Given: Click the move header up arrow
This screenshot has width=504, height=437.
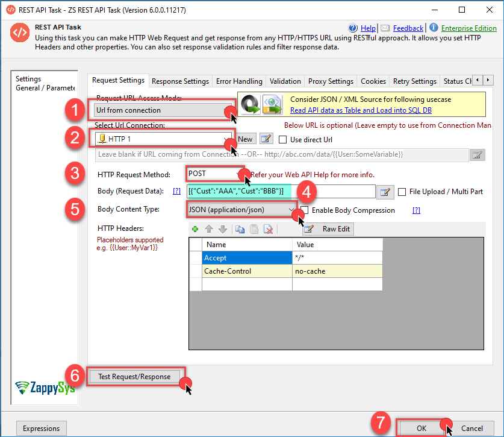Looking at the screenshot, I should (209, 229).
